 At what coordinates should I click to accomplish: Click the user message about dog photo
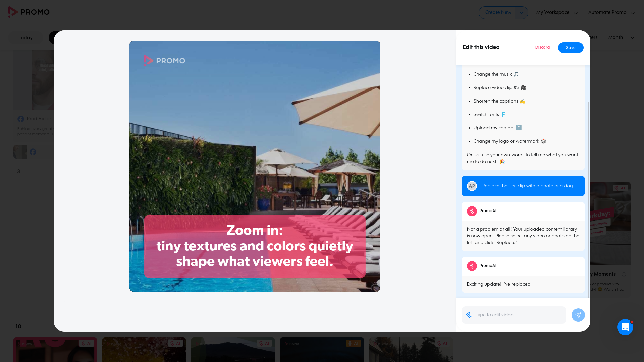point(523,186)
